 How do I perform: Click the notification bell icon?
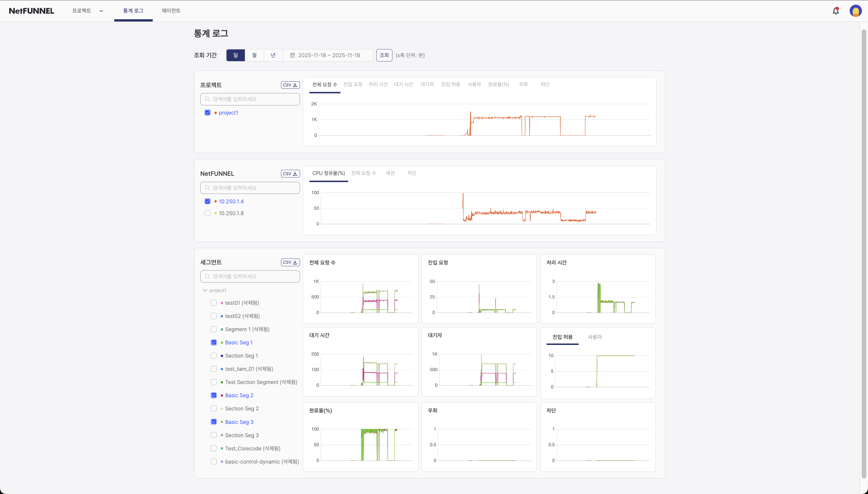coord(836,11)
